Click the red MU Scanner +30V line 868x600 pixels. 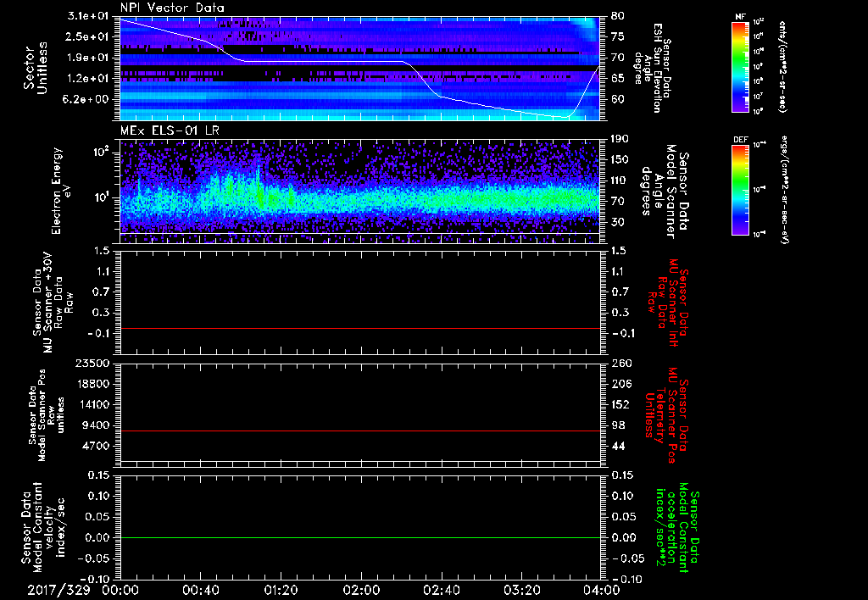coord(359,328)
